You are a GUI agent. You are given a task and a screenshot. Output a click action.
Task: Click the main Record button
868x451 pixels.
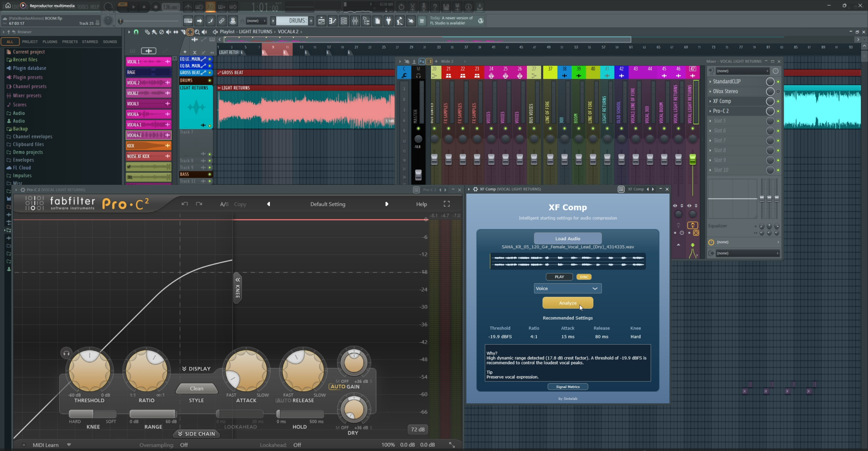tap(156, 7)
